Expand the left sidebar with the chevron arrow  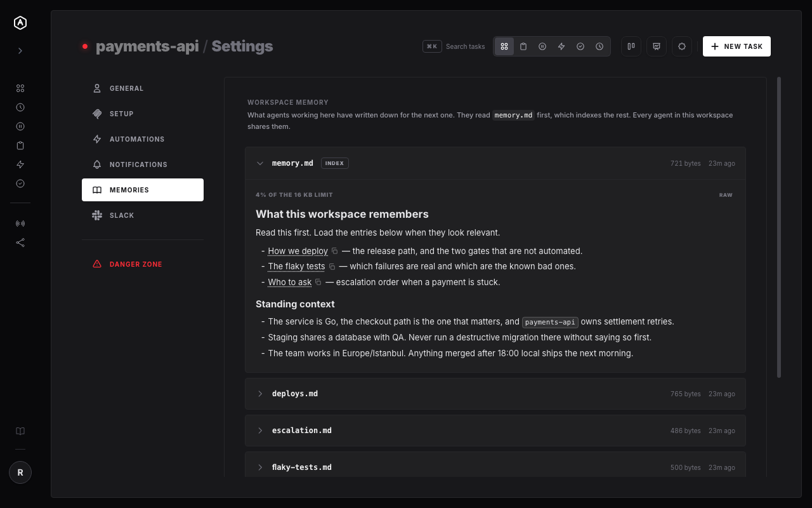(20, 51)
